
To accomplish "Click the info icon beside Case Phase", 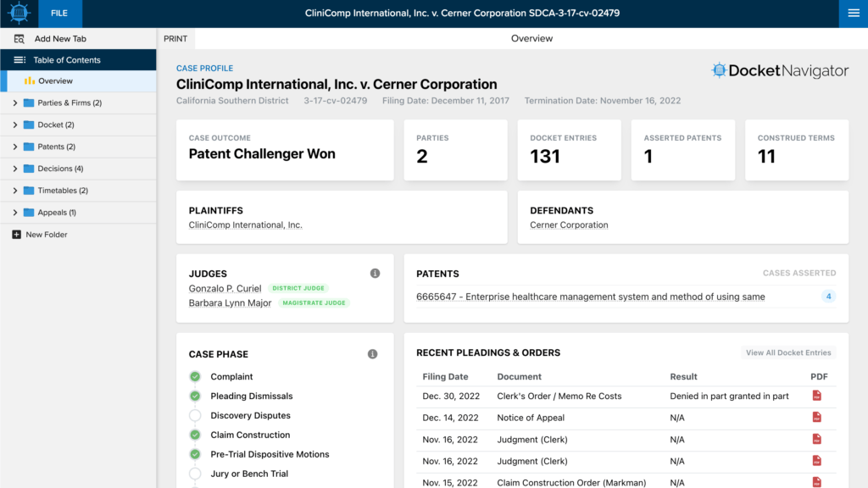I will pos(373,354).
